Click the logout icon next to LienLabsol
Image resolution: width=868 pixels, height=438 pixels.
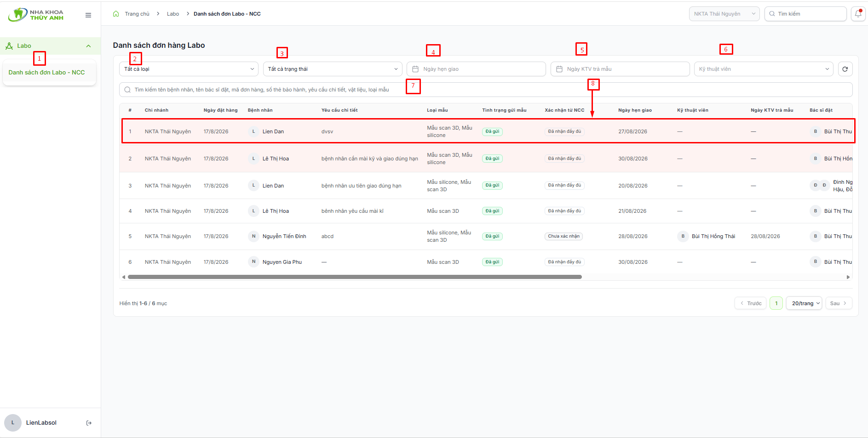click(89, 423)
